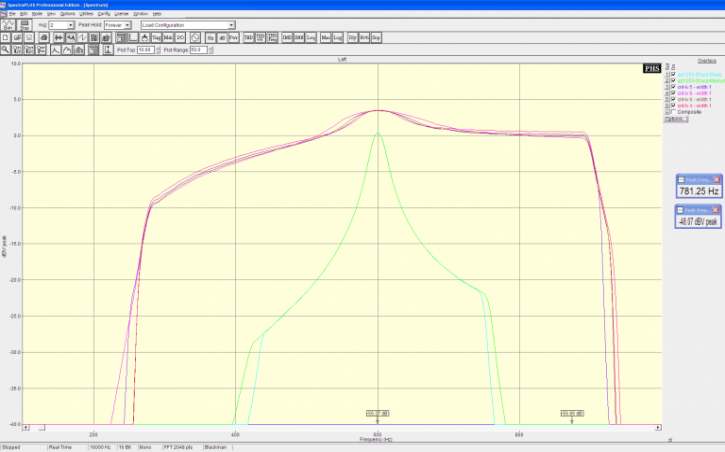Open the Avg count dropdown
This screenshot has height=452, width=725.
click(70, 25)
